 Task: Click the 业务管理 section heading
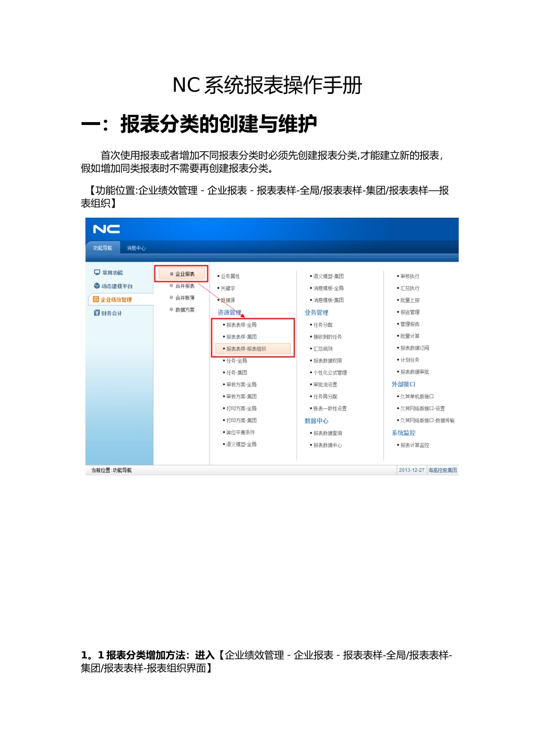(316, 313)
